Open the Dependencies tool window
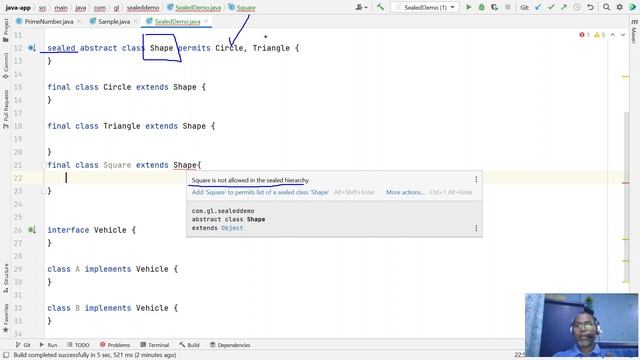The width and height of the screenshot is (640, 360). [230, 345]
